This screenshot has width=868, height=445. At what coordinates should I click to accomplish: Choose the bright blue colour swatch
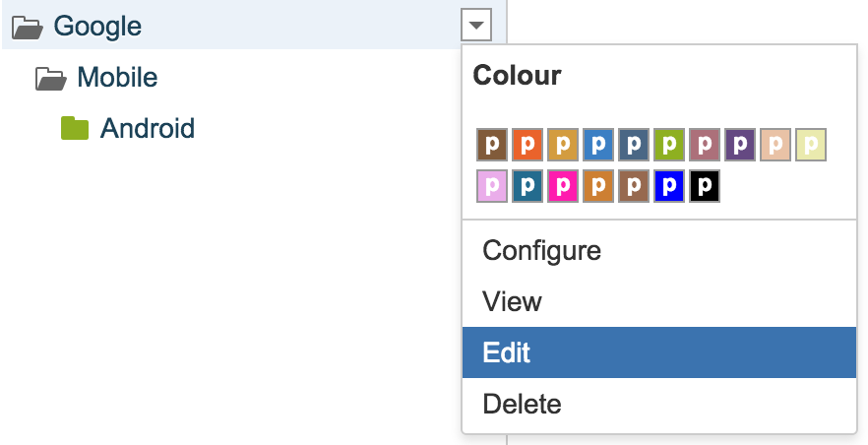click(x=669, y=186)
